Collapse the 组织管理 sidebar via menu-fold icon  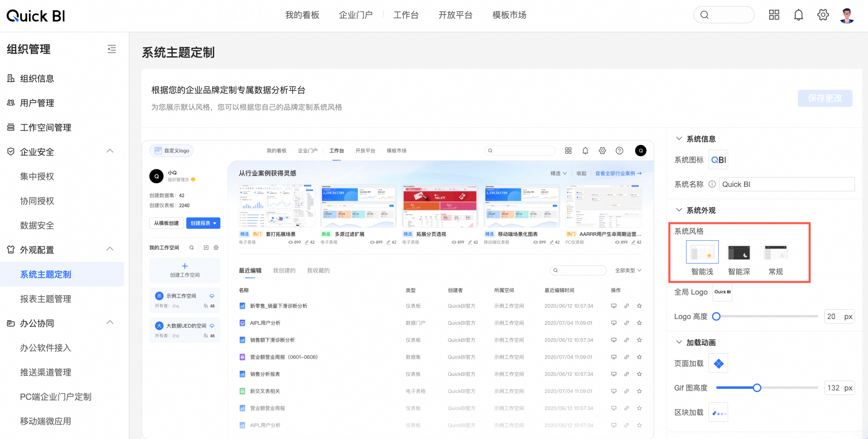pyautogui.click(x=112, y=49)
